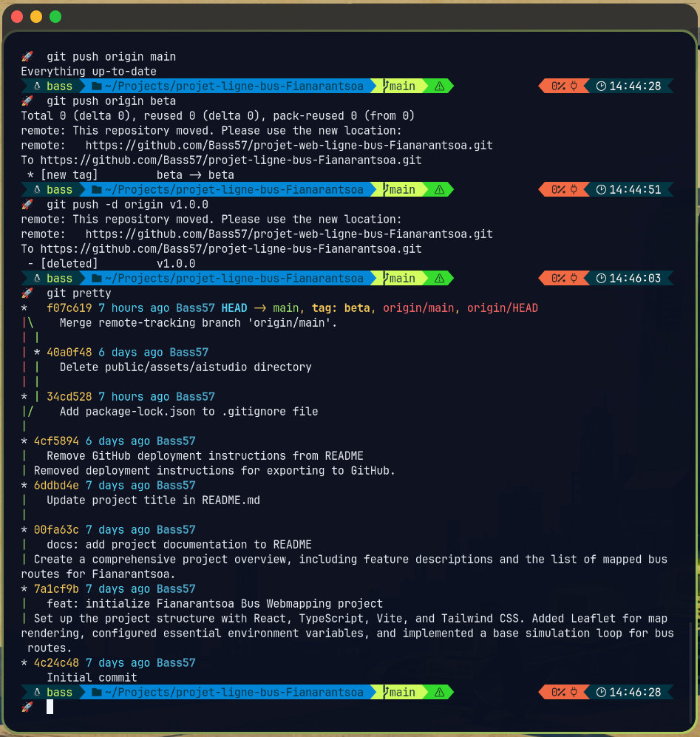700x737 pixels.
Task: Open the 'To https://github.com' URL above '[deleted]'
Action: point(231,249)
